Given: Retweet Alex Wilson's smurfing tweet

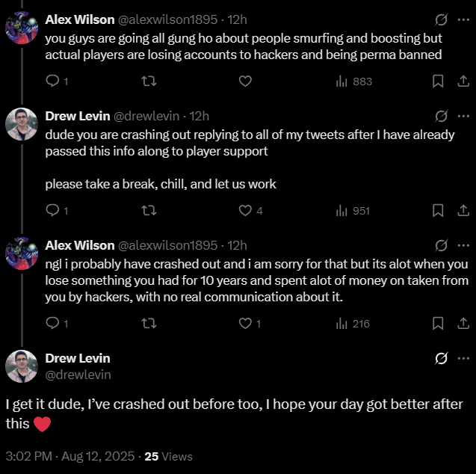Looking at the screenshot, I should point(149,81).
